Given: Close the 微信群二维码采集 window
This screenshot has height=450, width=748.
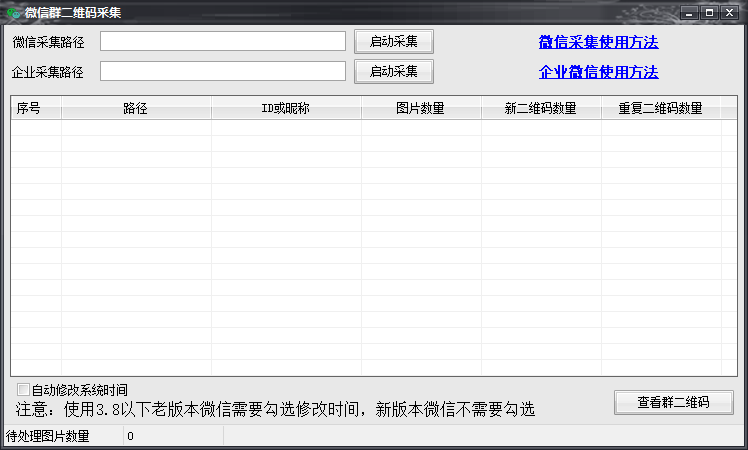Looking at the screenshot, I should (729, 13).
